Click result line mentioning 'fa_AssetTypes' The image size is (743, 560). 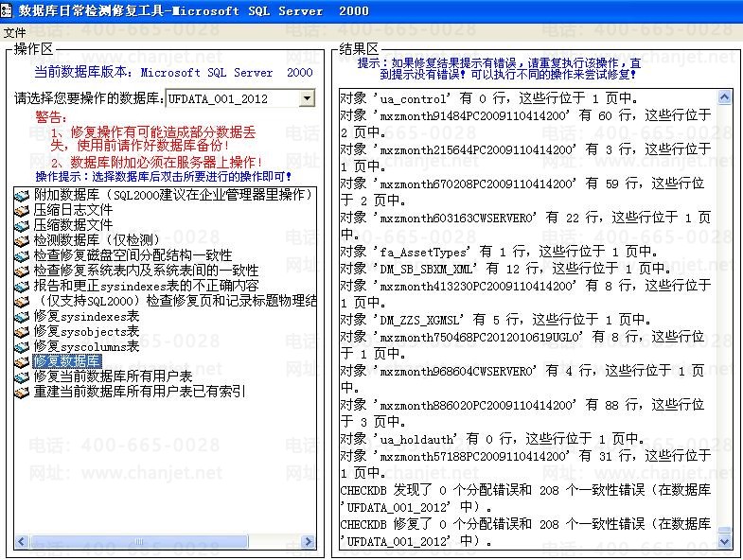499,252
